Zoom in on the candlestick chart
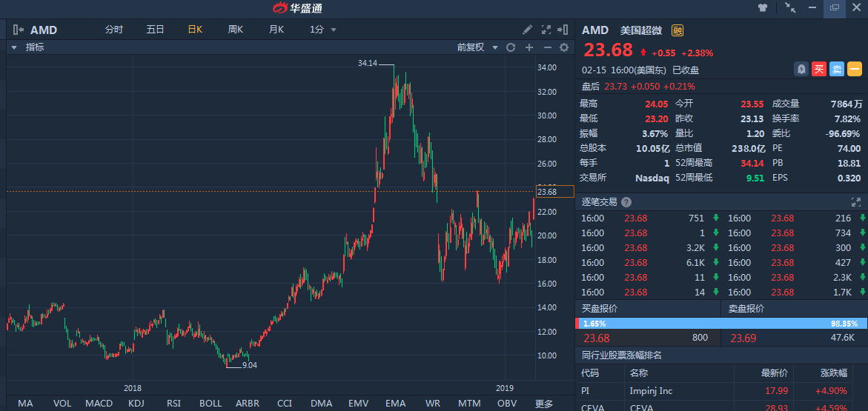This screenshot has height=411, width=868. click(x=529, y=47)
